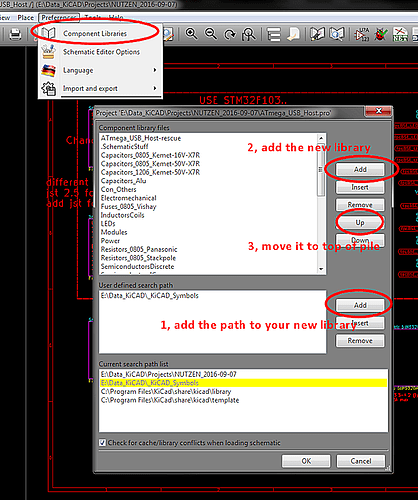418x500 pixels.
Task: Open the library editor book icon
Action: pos(317,34)
